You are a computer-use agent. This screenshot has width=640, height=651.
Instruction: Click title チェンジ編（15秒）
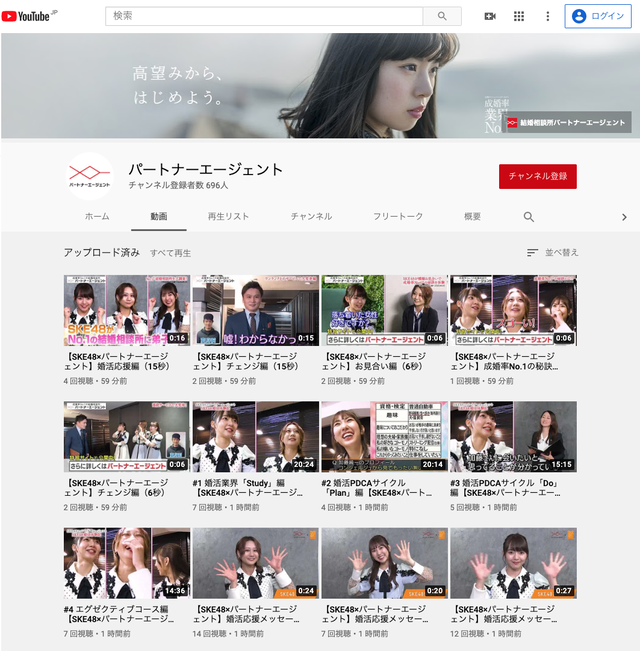(x=246, y=361)
